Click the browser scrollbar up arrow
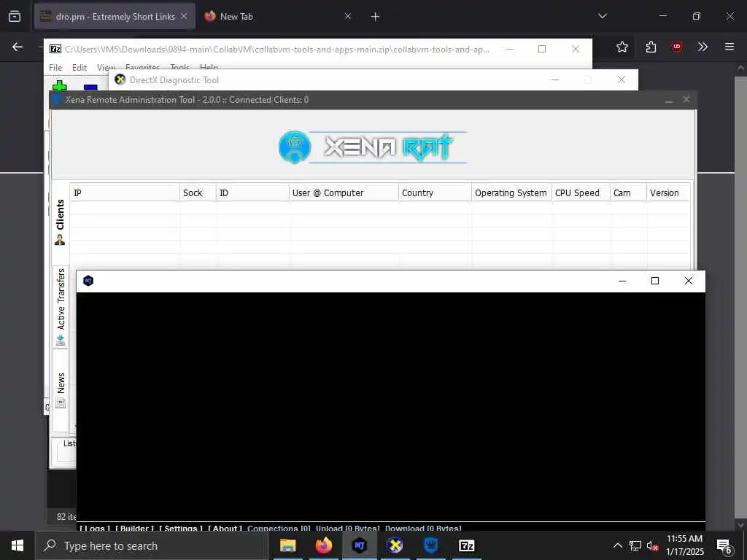This screenshot has height=560, width=747. (x=740, y=68)
